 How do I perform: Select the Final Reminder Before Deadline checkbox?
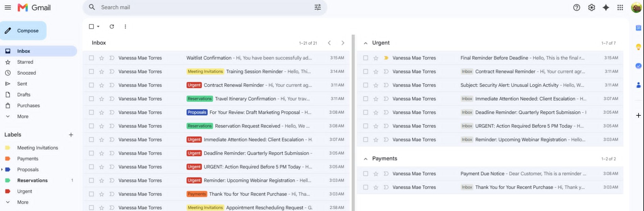coord(365,58)
